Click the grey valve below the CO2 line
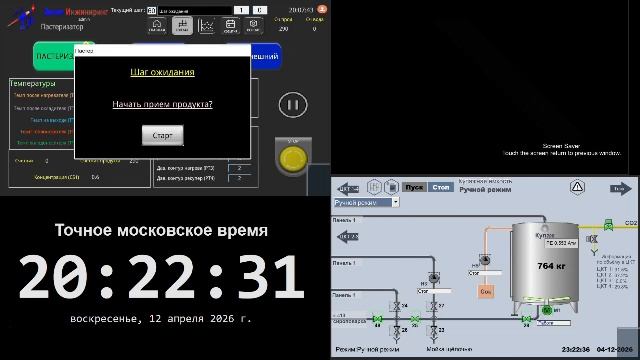 coord(592,239)
